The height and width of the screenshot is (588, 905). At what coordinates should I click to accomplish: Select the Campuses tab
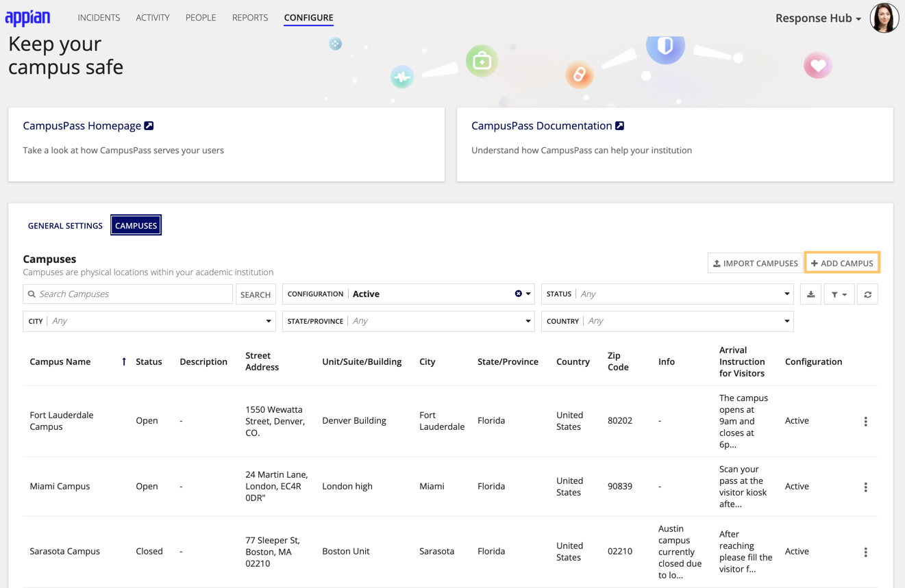136,225
